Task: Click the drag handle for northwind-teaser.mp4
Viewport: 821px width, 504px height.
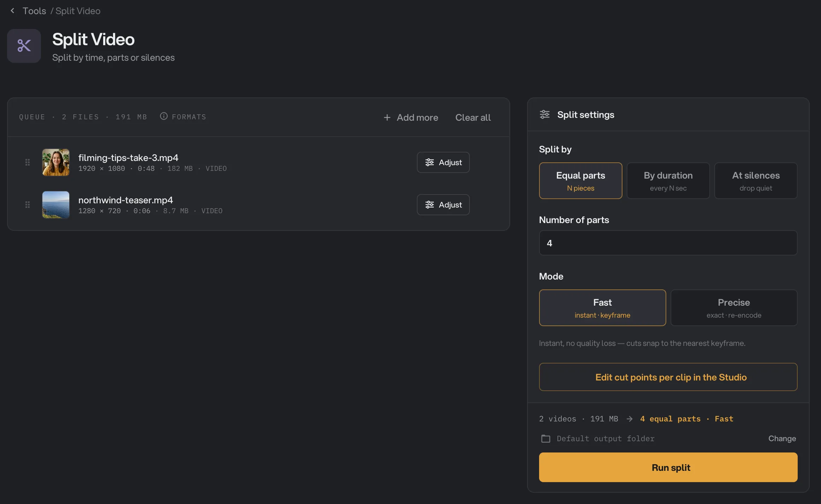Action: [28, 205]
